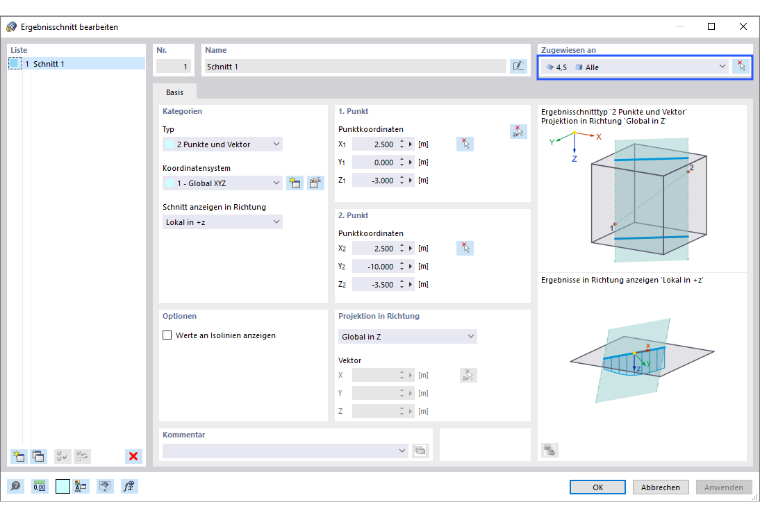Create new result section in list
This screenshot has width=760, height=517.
[19, 456]
